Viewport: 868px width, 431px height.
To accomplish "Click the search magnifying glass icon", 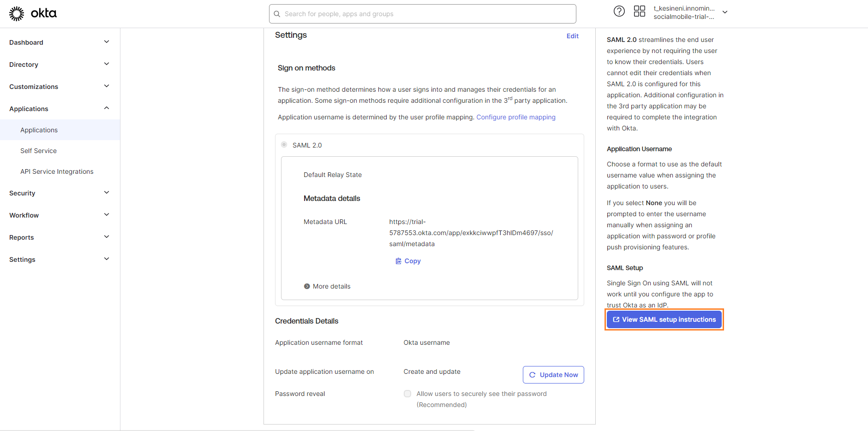I will click(x=277, y=14).
